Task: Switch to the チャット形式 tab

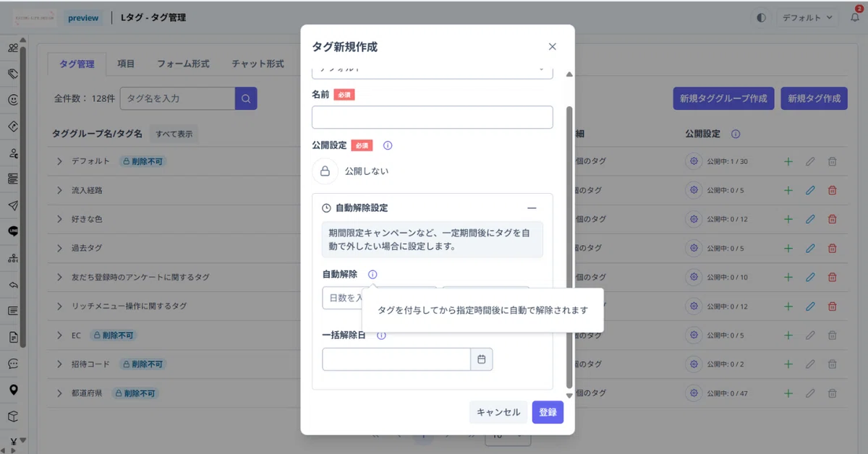Action: click(258, 64)
